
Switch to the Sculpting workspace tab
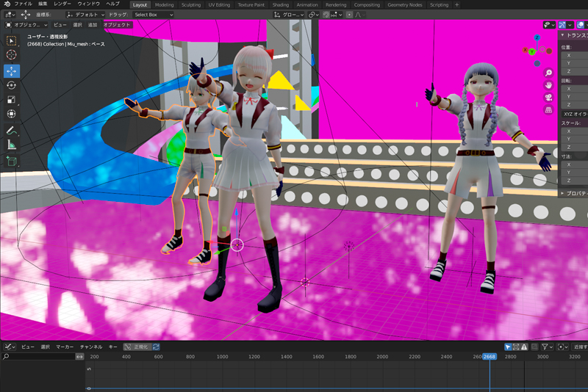pyautogui.click(x=191, y=4)
